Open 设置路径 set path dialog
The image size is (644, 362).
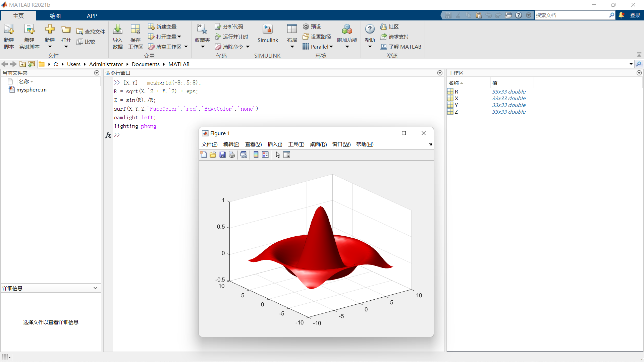click(x=317, y=37)
